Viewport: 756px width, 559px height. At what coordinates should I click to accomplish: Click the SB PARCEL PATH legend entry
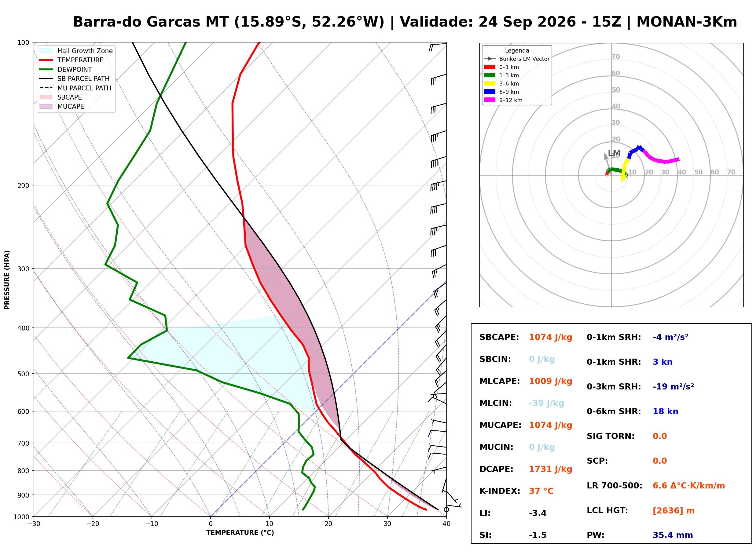pyautogui.click(x=75, y=79)
